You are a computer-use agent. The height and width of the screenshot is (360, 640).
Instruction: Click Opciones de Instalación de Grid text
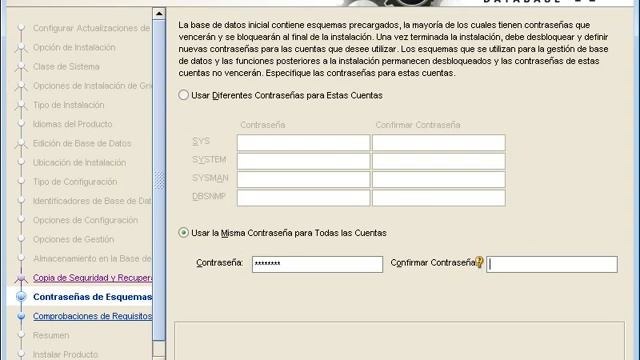pos(92,86)
